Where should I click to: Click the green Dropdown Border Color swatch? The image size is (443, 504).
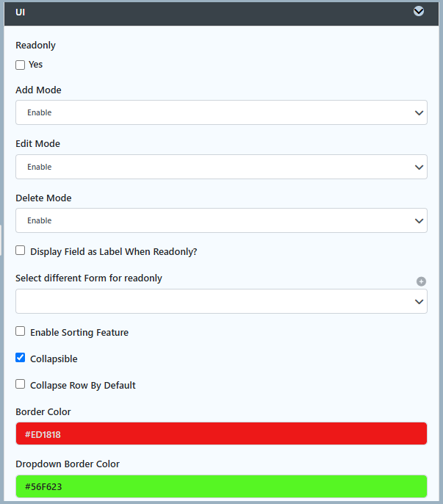(221, 486)
